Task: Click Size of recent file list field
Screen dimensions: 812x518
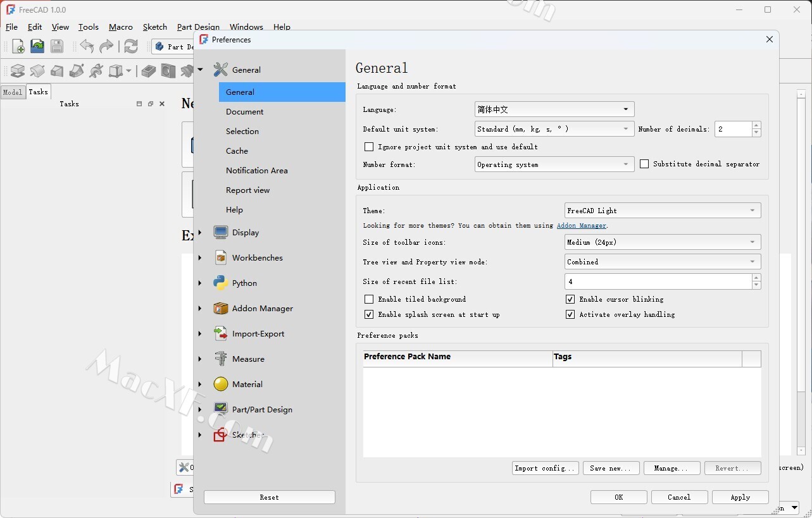Action: click(658, 281)
